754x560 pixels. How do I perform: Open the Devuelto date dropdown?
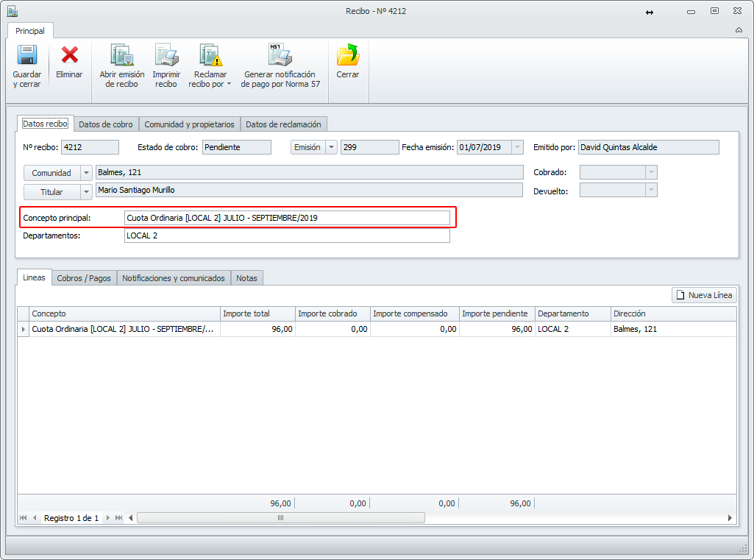pos(651,190)
